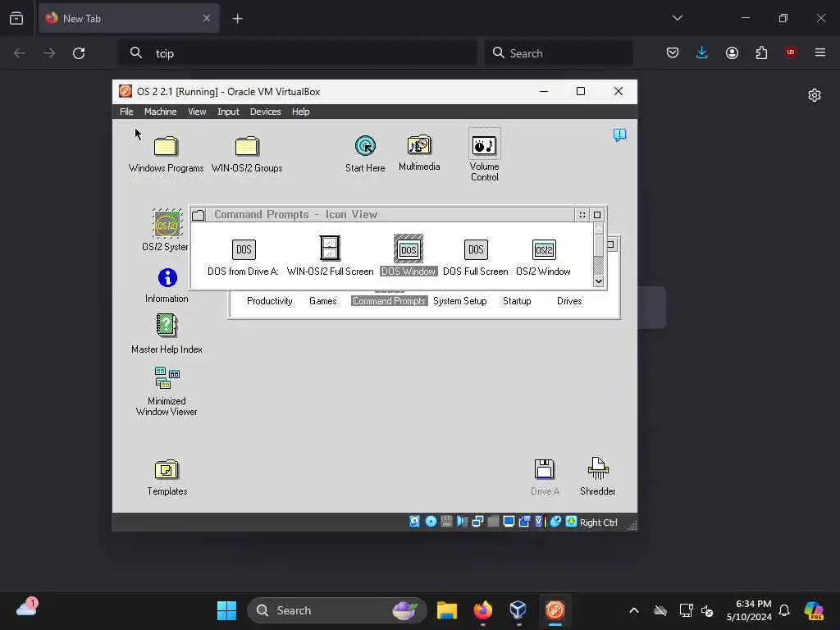Click the uBlock Origin toolbar icon
This screenshot has height=630, width=840.
[791, 52]
